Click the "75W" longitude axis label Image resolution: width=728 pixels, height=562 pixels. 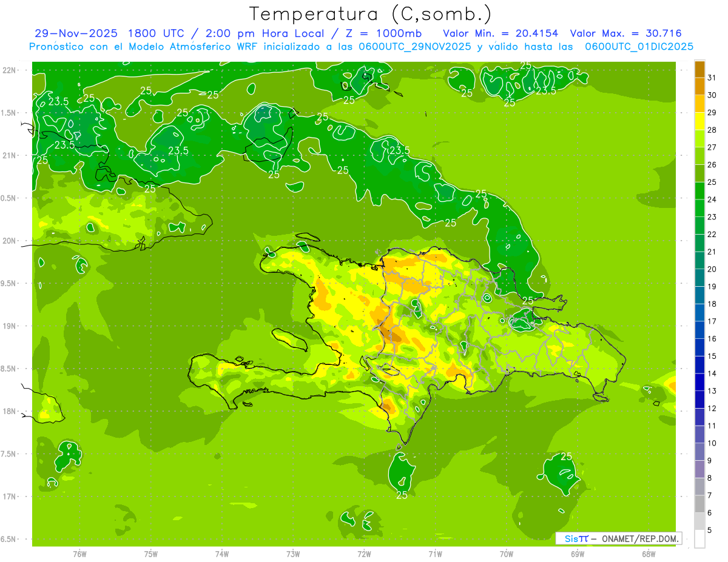[x=151, y=554]
